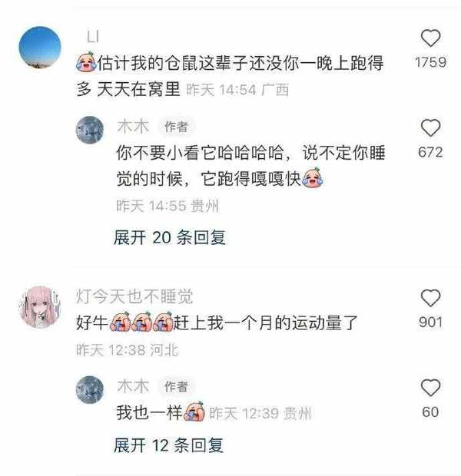
Task: Open 木木's avatar in the second reply
Action: tap(90, 389)
